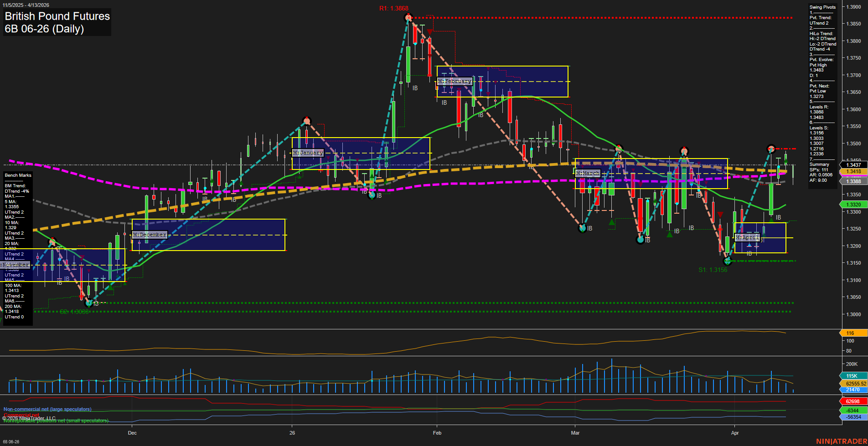Click the British Pound Futures chart title
This screenshot has height=446, width=868.
[x=57, y=16]
